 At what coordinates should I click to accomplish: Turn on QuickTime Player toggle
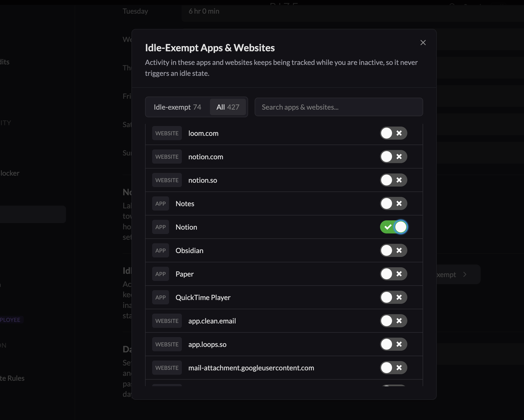tap(393, 297)
